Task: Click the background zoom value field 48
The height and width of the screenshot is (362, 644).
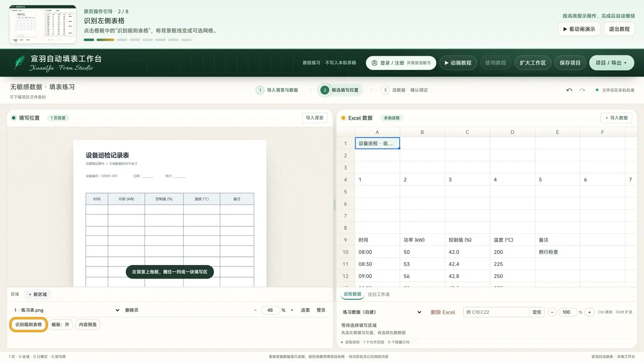Action: click(x=271, y=310)
